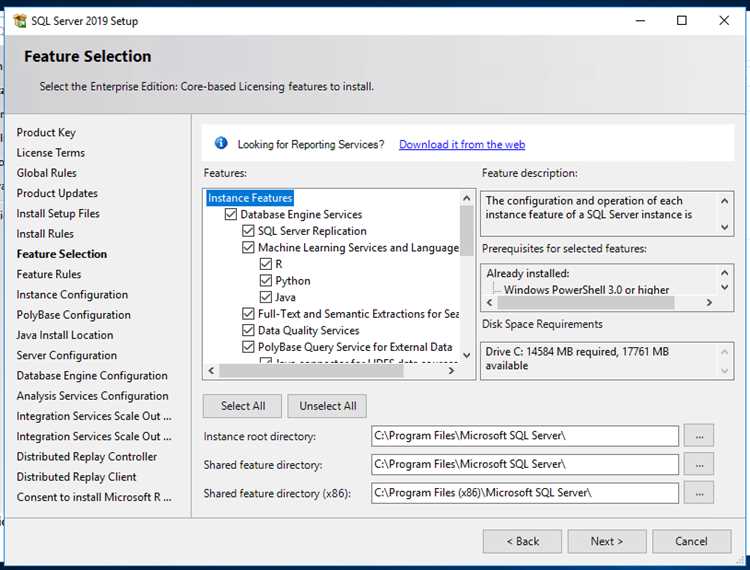The width and height of the screenshot is (750, 570).
Task: Click the features list scroll right arrow
Action: click(451, 371)
